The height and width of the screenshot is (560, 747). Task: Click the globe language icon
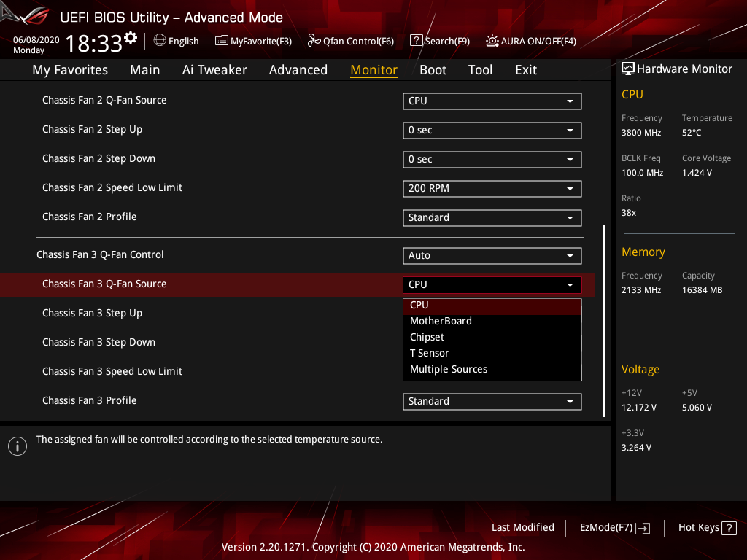coord(160,41)
